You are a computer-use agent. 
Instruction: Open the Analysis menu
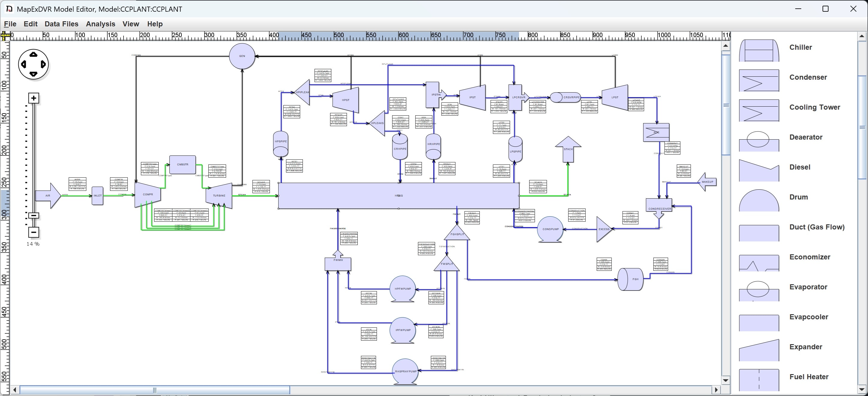click(100, 24)
